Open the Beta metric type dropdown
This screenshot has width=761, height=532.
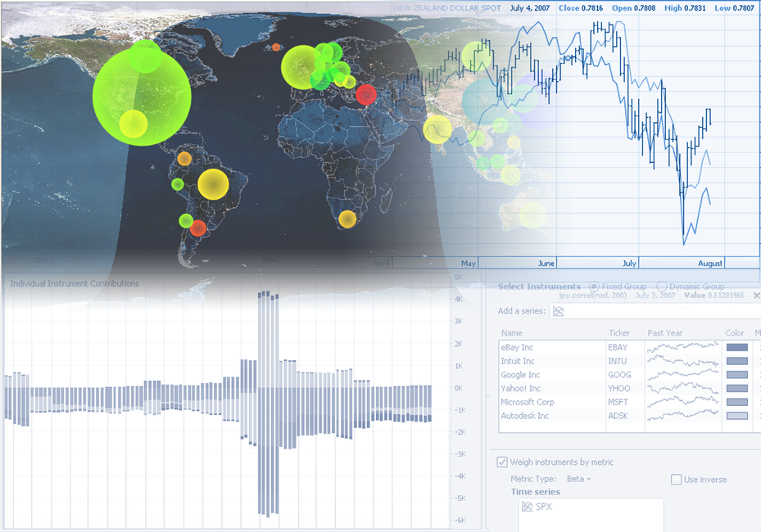(x=578, y=479)
